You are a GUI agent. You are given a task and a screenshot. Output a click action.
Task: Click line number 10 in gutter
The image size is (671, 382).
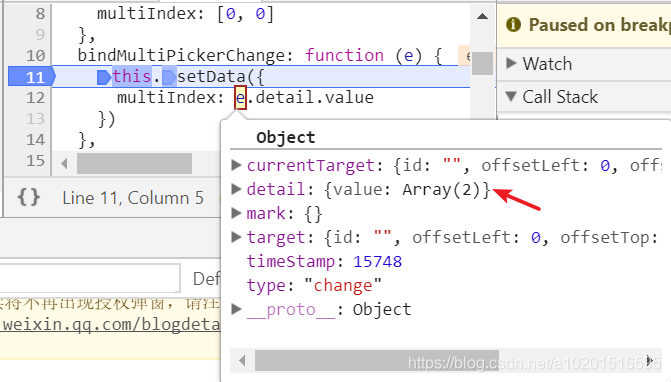[x=36, y=56]
